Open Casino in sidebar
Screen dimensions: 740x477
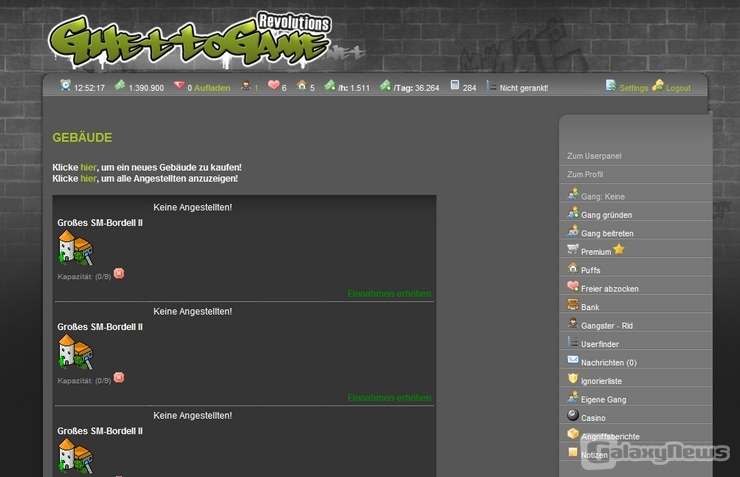pyautogui.click(x=593, y=418)
